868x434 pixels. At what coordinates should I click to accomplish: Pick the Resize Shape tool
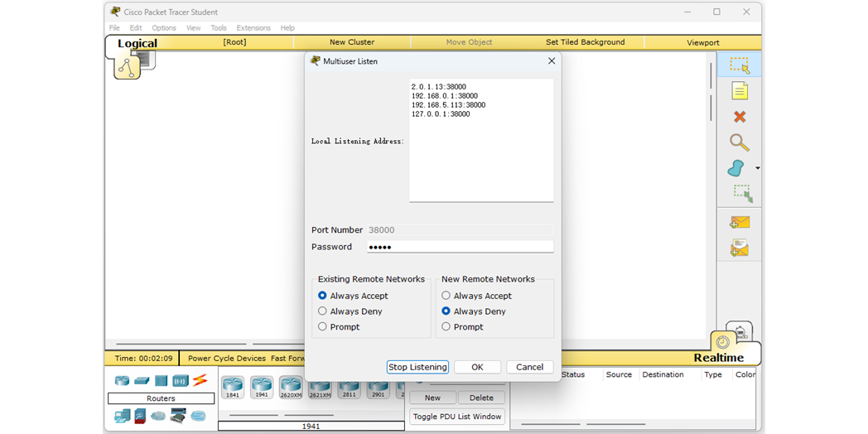coord(741,193)
